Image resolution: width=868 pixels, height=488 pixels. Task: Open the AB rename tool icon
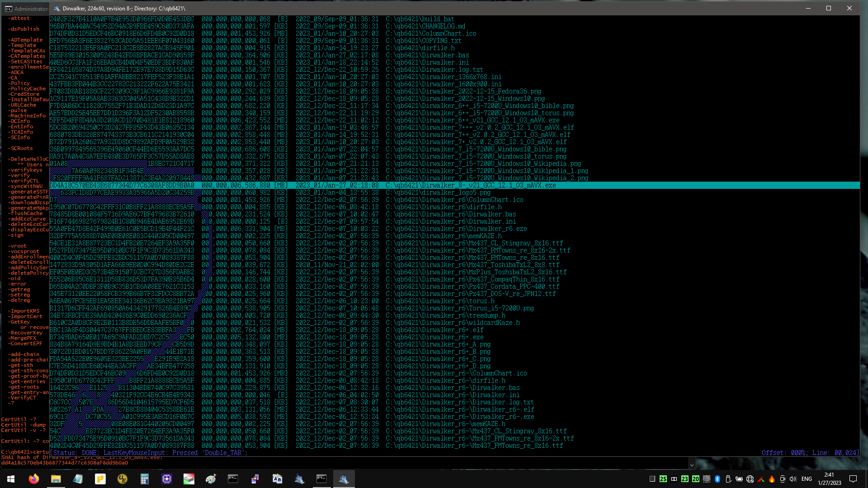coord(278,479)
